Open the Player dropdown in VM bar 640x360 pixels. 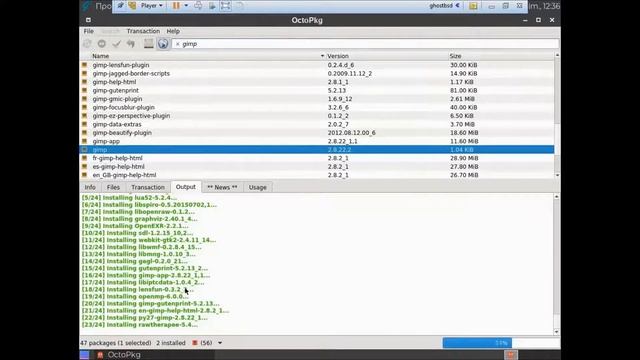coord(151,6)
